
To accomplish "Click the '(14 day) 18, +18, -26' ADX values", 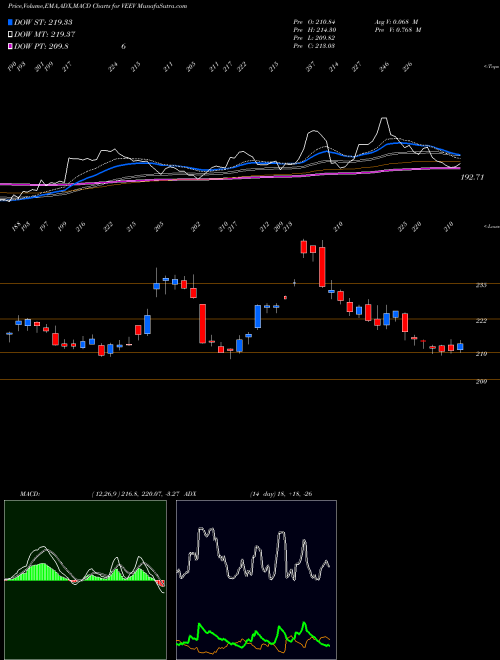I will pos(281,493).
